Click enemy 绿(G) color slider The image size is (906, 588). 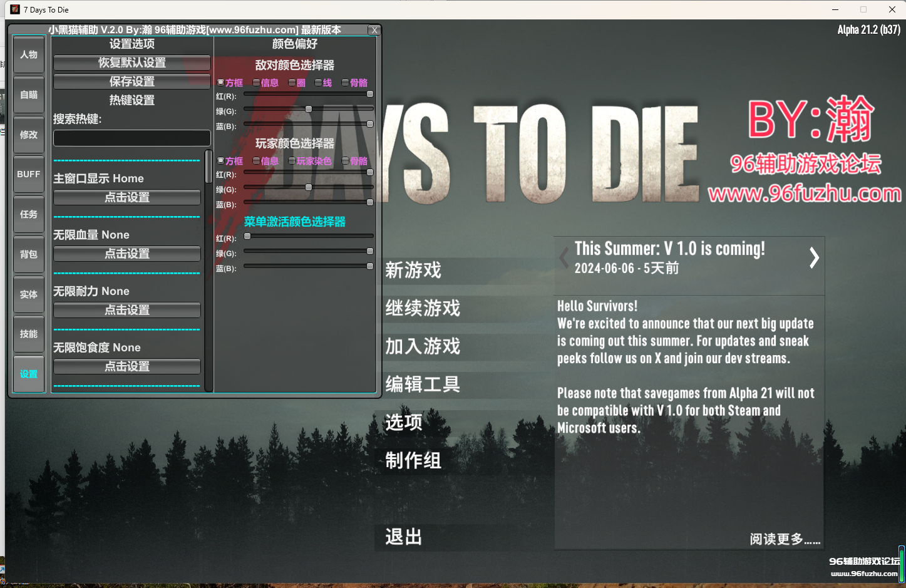(308, 109)
